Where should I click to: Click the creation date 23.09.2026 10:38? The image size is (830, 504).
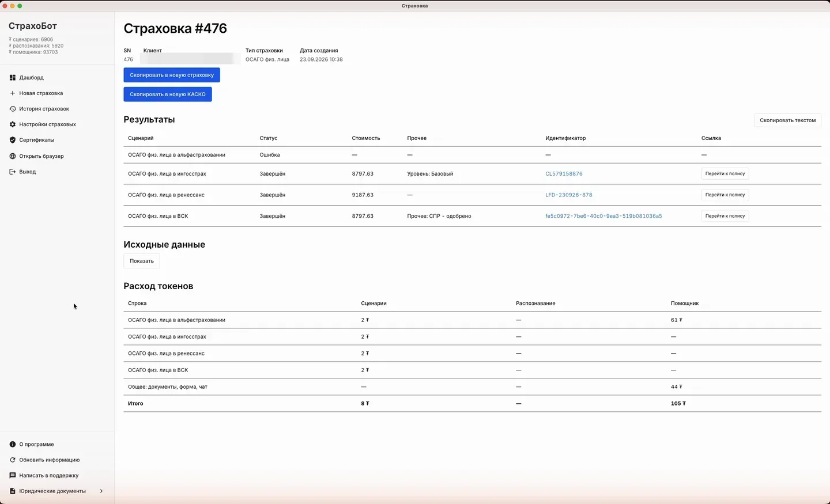321,59
